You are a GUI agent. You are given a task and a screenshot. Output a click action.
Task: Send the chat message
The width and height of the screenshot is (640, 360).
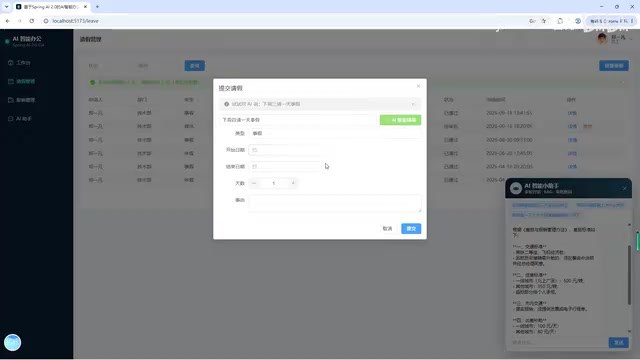pos(619,342)
